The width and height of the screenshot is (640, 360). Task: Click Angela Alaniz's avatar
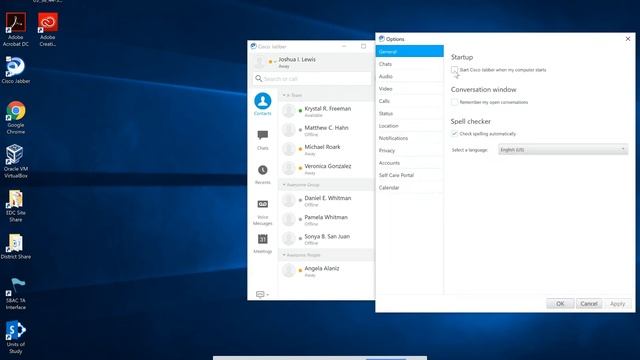[x=289, y=270]
